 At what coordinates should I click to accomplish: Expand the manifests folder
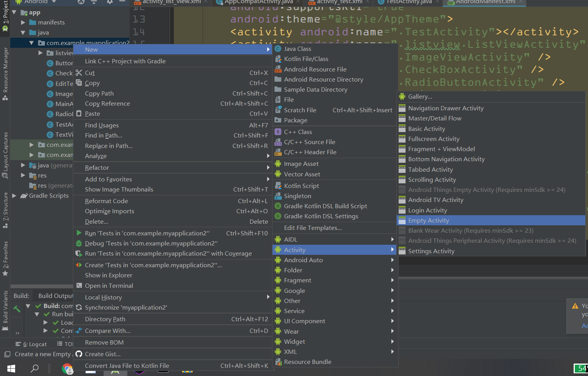pos(23,23)
